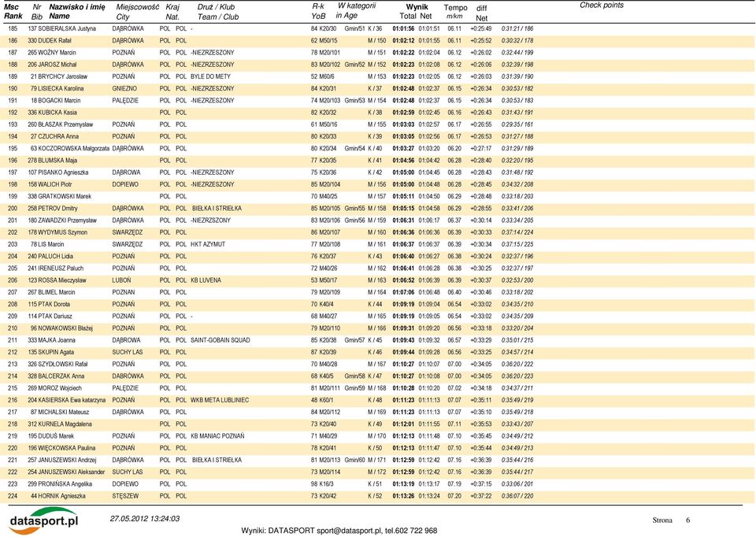Viewport: 756px width, 537px height.
Task: Select name BLUMSKA Maja
Action: coord(57,161)
